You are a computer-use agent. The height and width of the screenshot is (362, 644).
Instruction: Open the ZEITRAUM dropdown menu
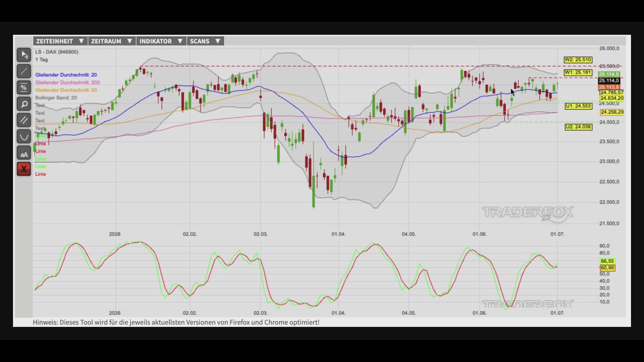tap(112, 41)
